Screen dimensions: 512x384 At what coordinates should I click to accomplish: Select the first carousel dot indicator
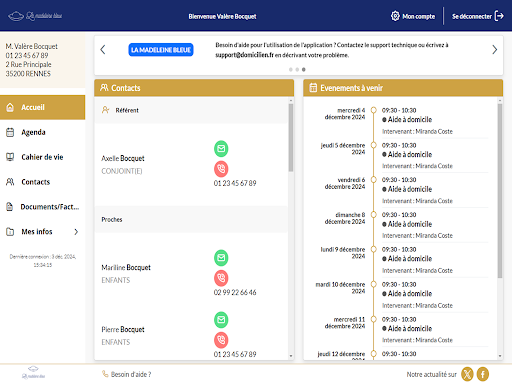coord(291,69)
